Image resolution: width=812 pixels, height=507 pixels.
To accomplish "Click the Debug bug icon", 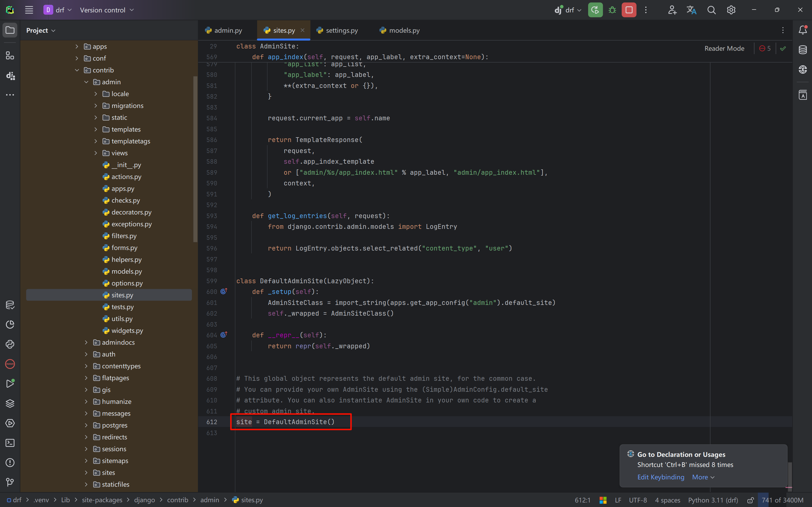I will [x=612, y=10].
